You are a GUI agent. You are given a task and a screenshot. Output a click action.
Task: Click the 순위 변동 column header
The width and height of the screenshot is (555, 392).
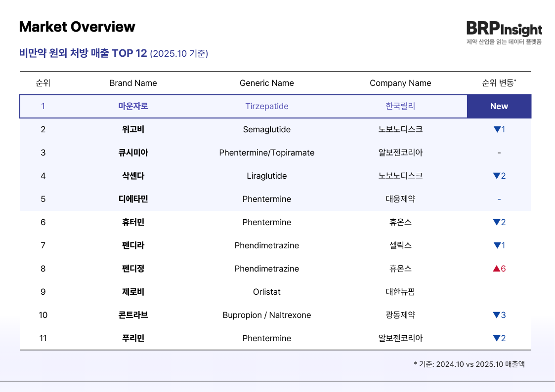coord(499,83)
